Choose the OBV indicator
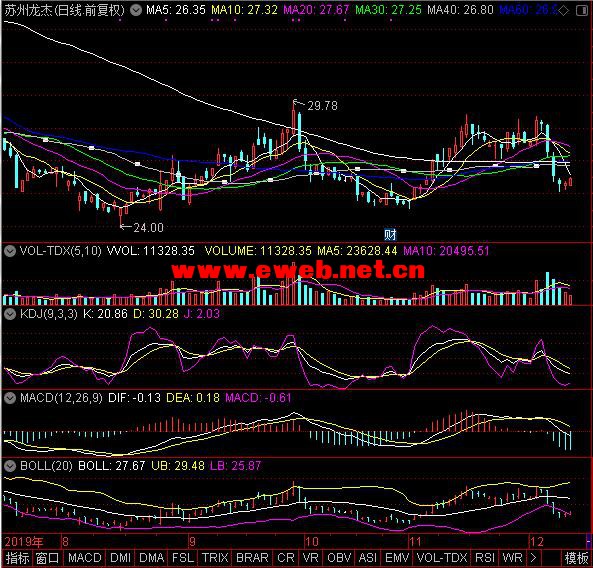The image size is (593, 568). [340, 558]
